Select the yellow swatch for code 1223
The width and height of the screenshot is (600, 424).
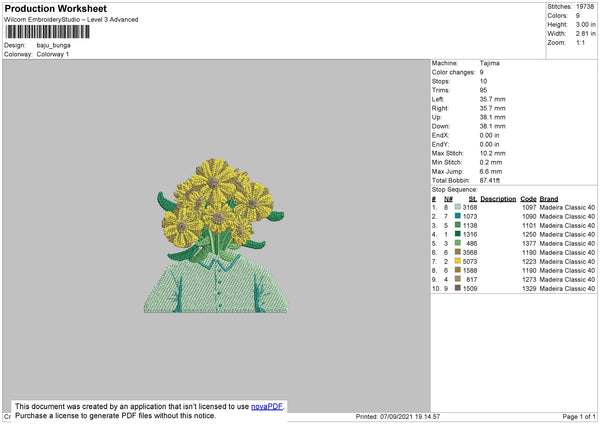pos(458,261)
